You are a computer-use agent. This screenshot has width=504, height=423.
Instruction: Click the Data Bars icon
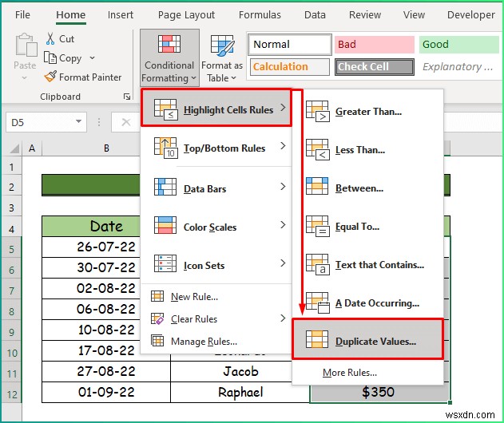coord(165,187)
